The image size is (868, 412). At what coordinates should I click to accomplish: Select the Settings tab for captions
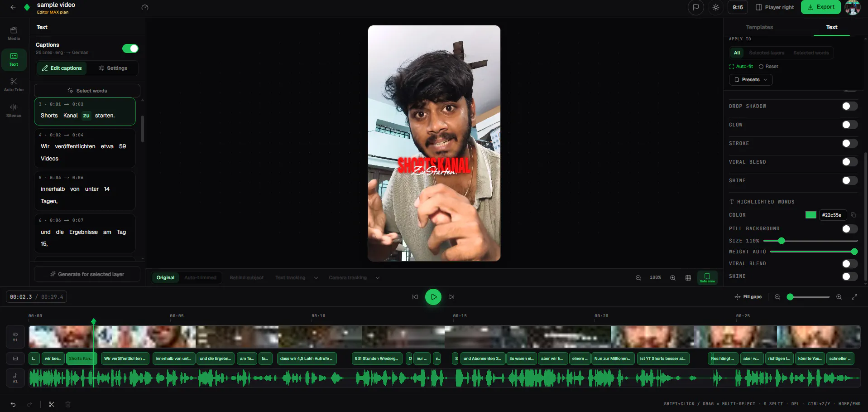click(x=113, y=68)
